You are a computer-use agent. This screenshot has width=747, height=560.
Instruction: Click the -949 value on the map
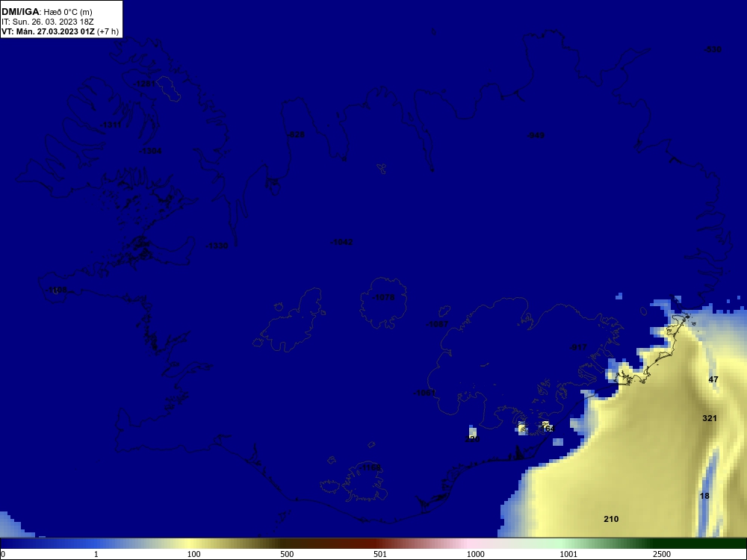[x=536, y=136]
